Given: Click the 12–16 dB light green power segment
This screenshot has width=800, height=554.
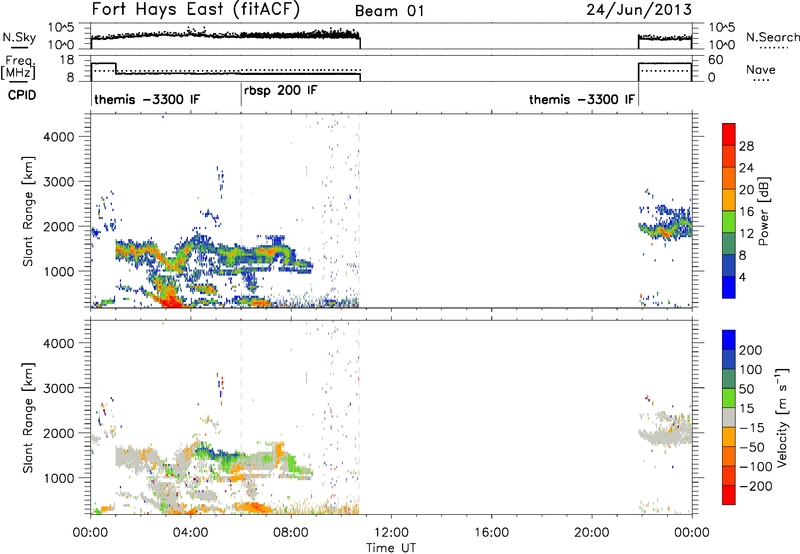Looking at the screenshot, I should 729,222.
